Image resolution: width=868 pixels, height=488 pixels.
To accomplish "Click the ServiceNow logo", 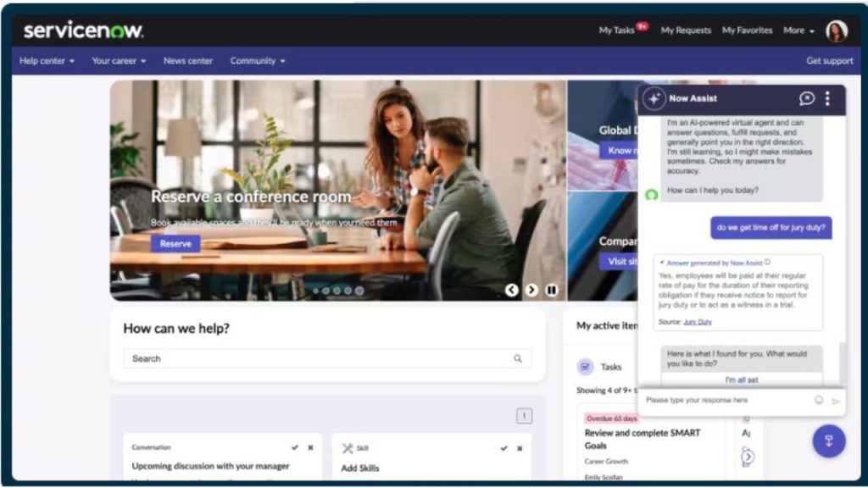I will point(83,30).
